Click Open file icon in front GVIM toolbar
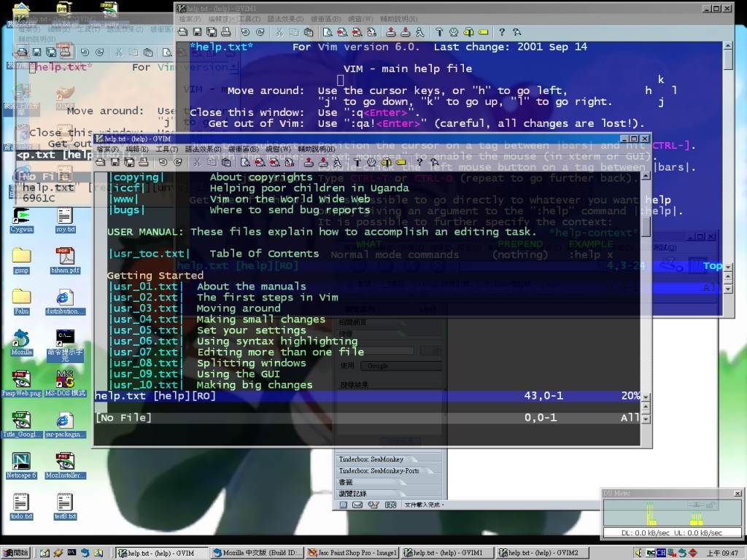Viewport: 747px width, 560px height. click(x=100, y=163)
